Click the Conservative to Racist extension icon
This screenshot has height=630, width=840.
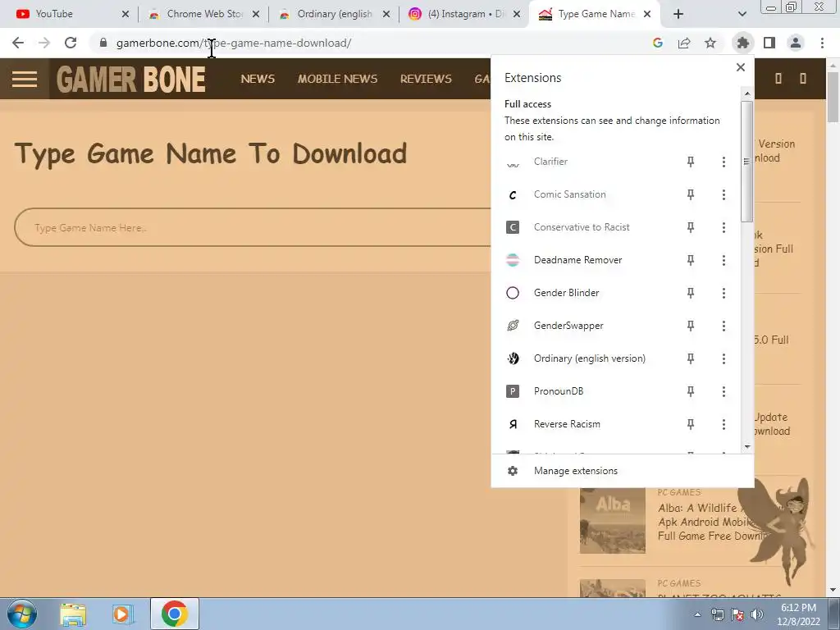point(513,227)
